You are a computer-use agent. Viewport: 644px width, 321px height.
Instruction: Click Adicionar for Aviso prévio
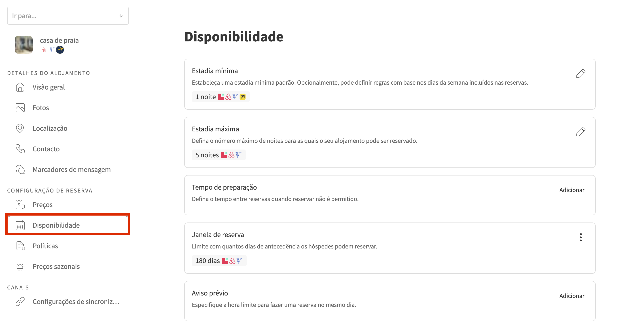572,296
